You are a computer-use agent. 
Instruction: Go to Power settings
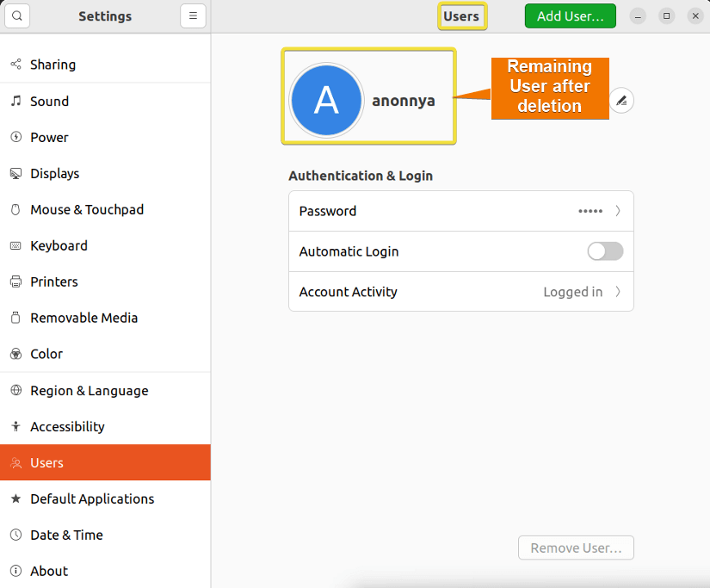click(x=105, y=137)
